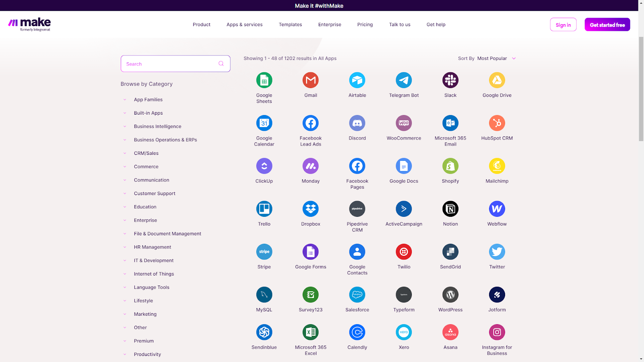644x362 pixels.
Task: Expand the Communication category chevron
Action: coord(125,180)
